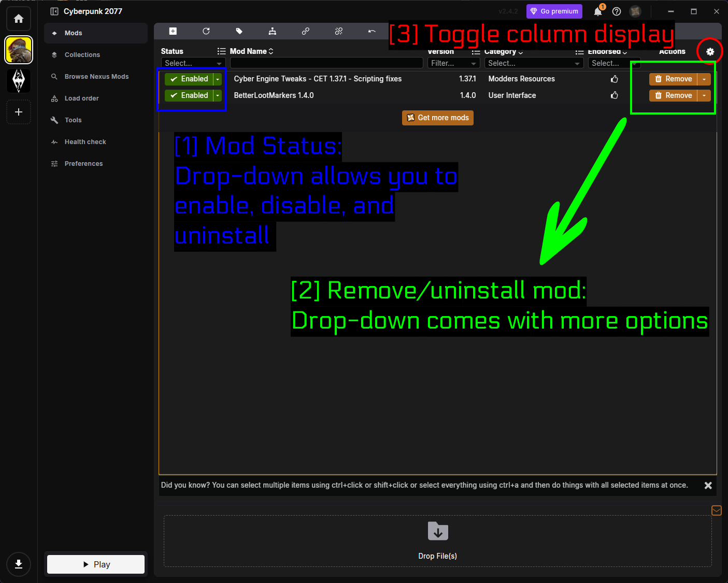Click the undo arrow toolbar icon
Viewport: 728px width, 583px height.
click(372, 31)
